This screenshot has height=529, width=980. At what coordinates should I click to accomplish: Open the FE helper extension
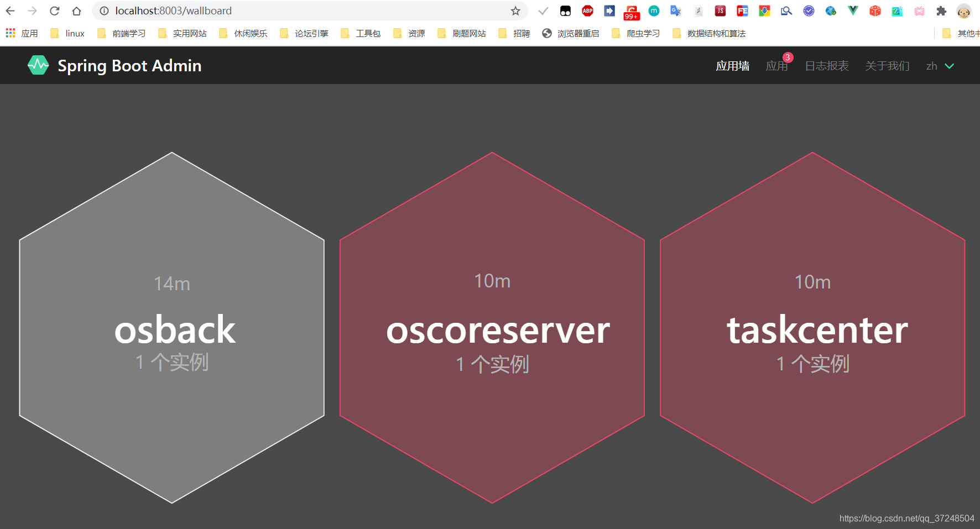[742, 11]
